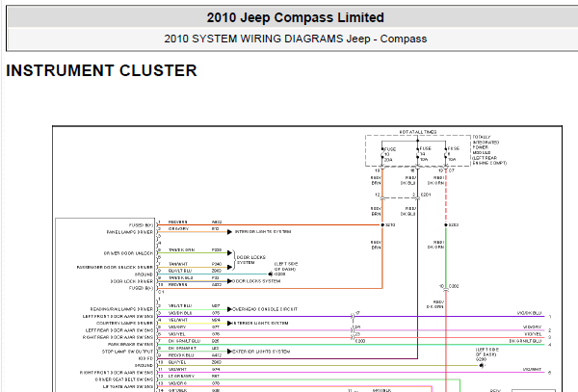The image size is (578, 392).
Task: Click "VIO/DK BLU" label beside output 1
Action: click(529, 313)
